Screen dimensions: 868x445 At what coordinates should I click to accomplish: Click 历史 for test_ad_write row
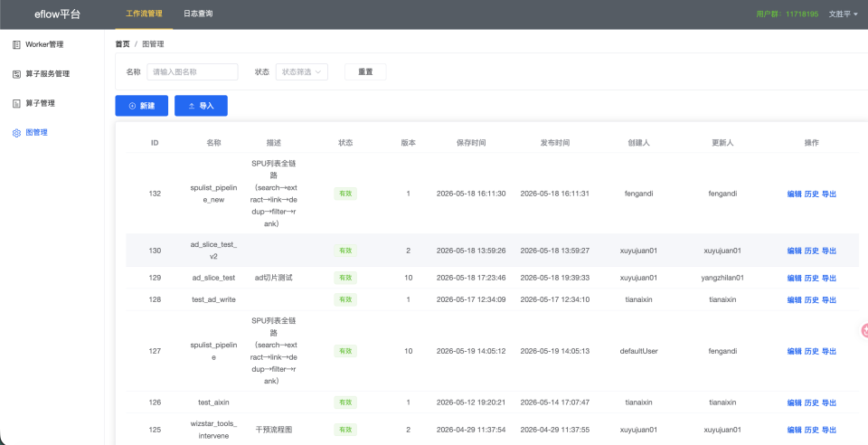point(812,300)
